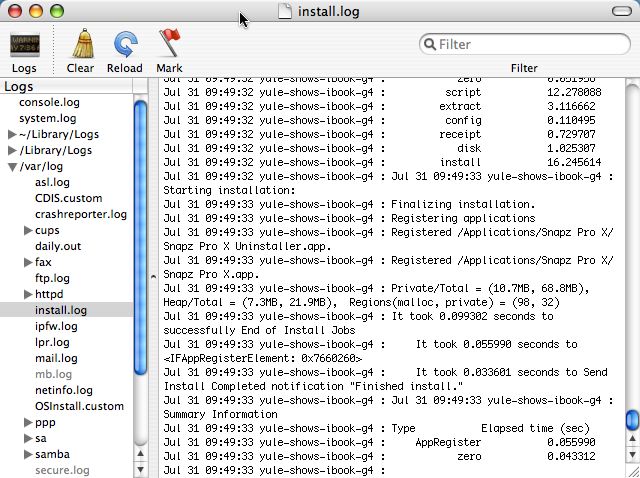Click the 'successfully End of Install Jobs' text
Viewport: 640px width, 478px height.
tap(259, 330)
